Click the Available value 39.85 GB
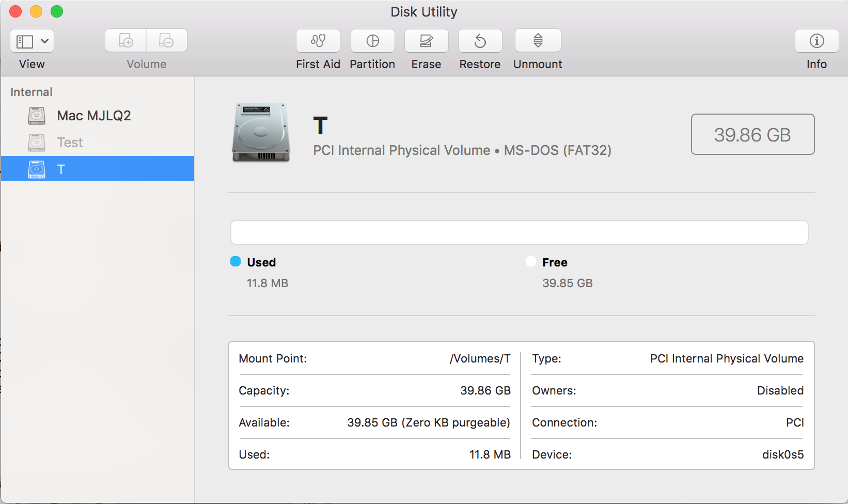848x504 pixels. click(x=429, y=422)
